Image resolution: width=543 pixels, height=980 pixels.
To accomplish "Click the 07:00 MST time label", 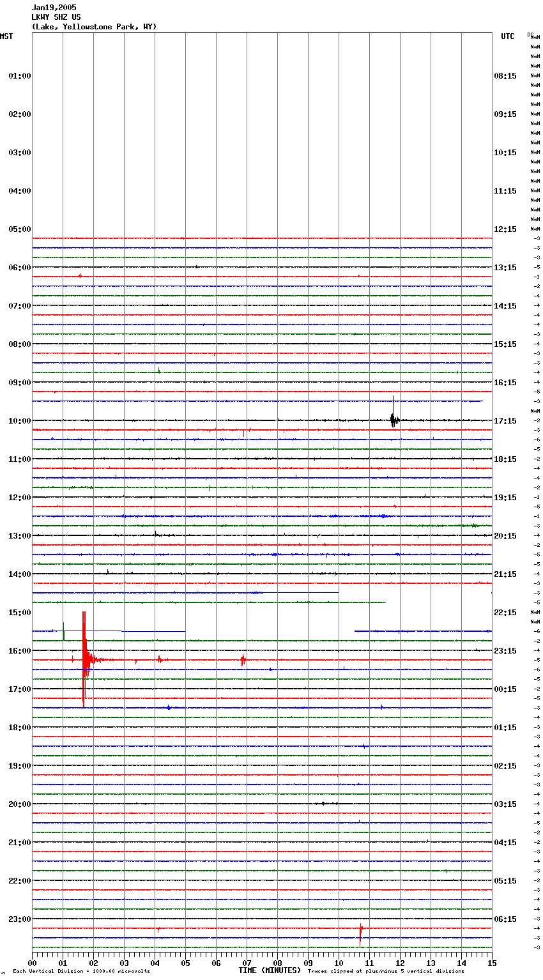I will [x=20, y=306].
